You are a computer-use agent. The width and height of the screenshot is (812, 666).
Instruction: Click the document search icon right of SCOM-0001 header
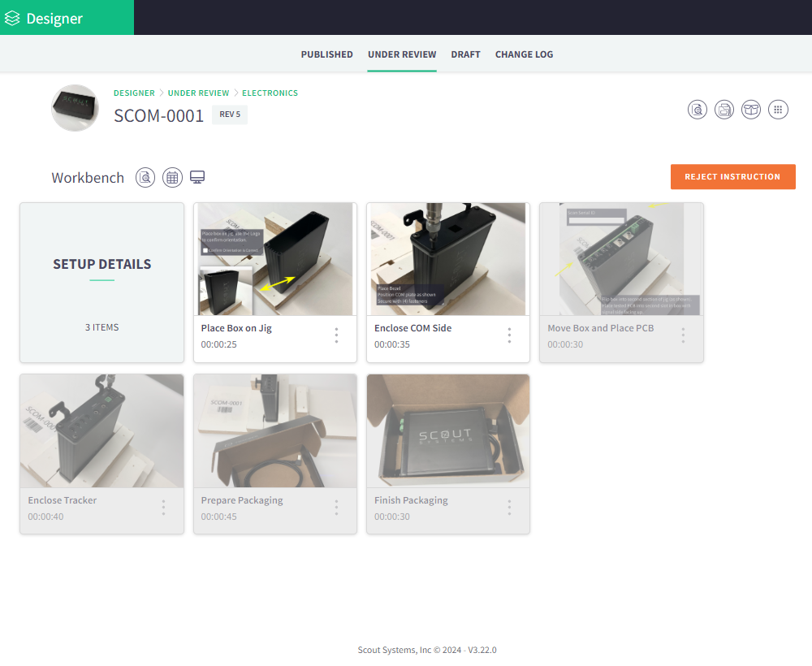point(698,110)
